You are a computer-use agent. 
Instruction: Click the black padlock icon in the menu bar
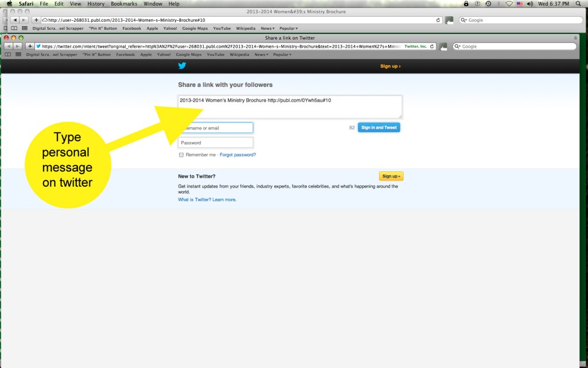coord(466,4)
